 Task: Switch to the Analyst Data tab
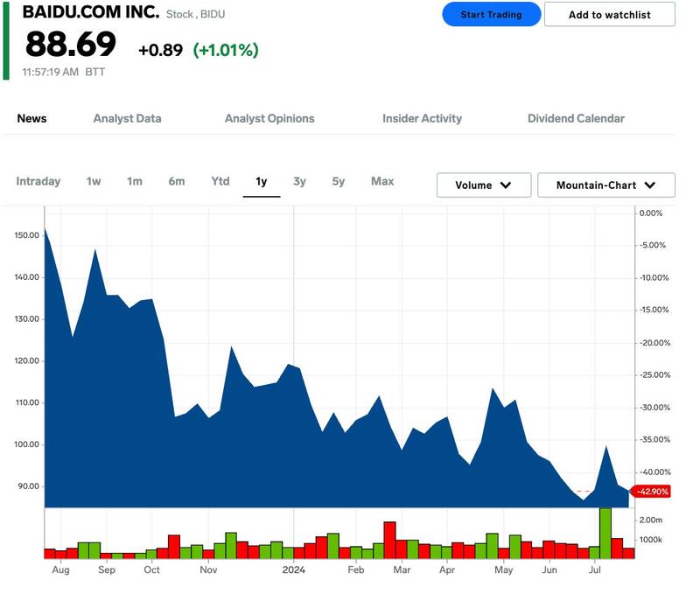tap(127, 118)
